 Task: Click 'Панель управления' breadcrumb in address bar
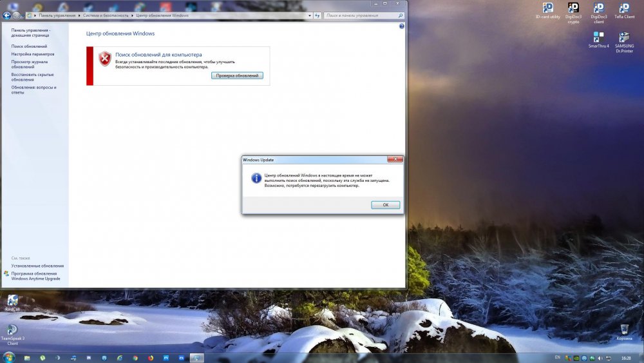(x=59, y=15)
